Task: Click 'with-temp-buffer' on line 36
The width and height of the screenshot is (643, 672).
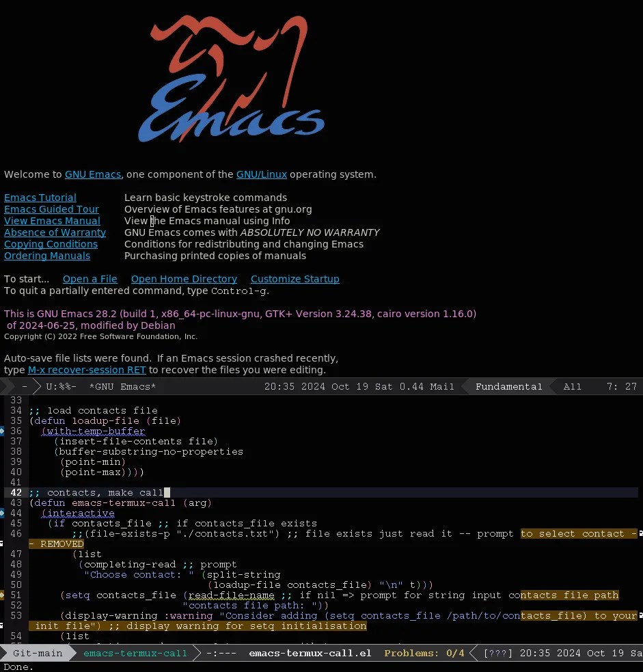Action: [x=96, y=431]
